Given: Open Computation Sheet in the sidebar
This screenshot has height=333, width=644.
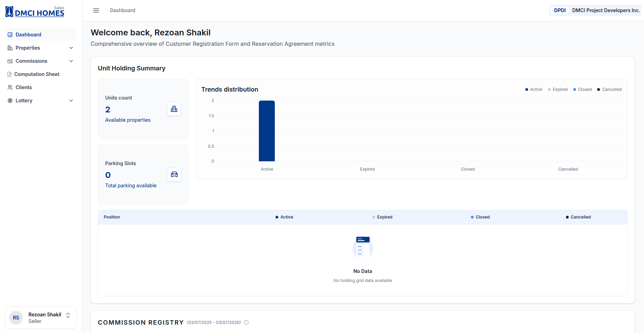Looking at the screenshot, I should pos(41,74).
